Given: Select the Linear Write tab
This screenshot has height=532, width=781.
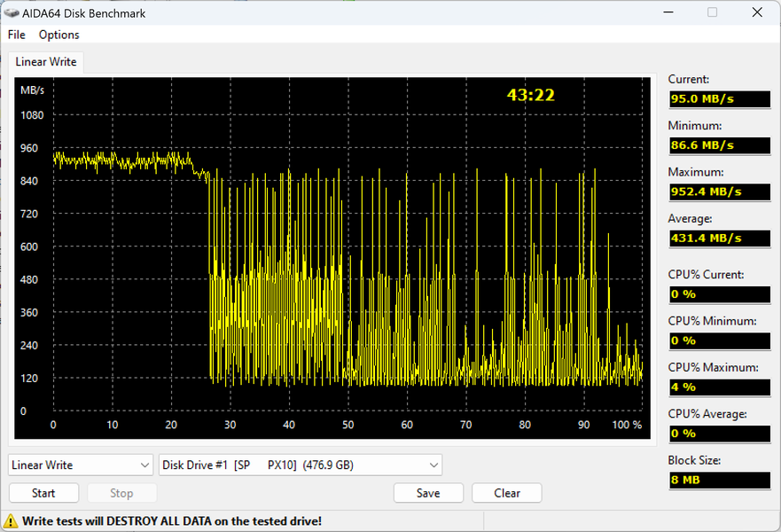Looking at the screenshot, I should pos(46,62).
